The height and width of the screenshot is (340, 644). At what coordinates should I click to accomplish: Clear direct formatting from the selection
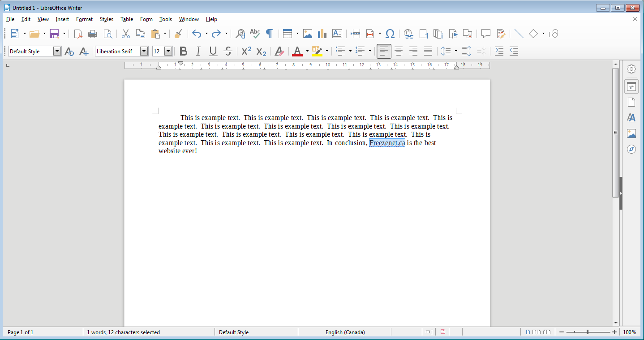tap(279, 52)
